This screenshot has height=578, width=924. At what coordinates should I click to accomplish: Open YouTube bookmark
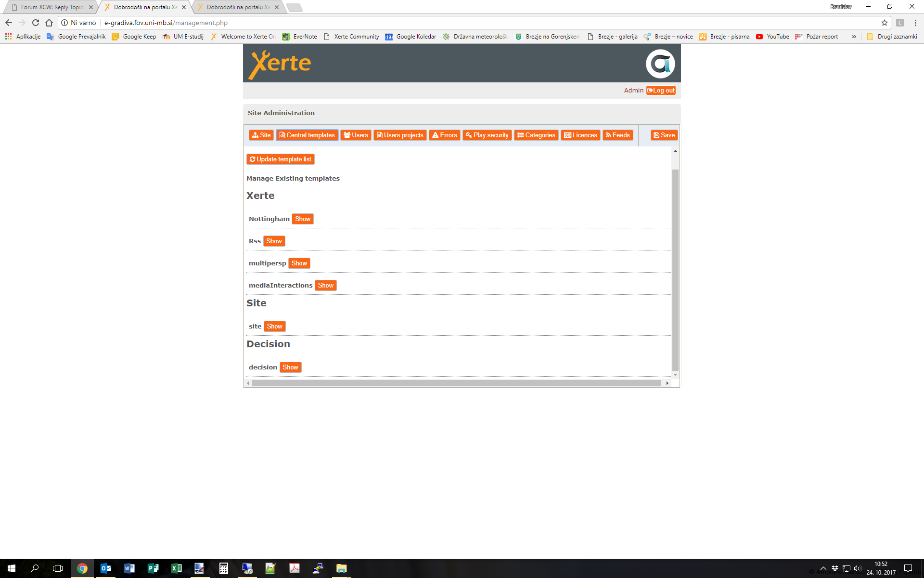point(772,37)
